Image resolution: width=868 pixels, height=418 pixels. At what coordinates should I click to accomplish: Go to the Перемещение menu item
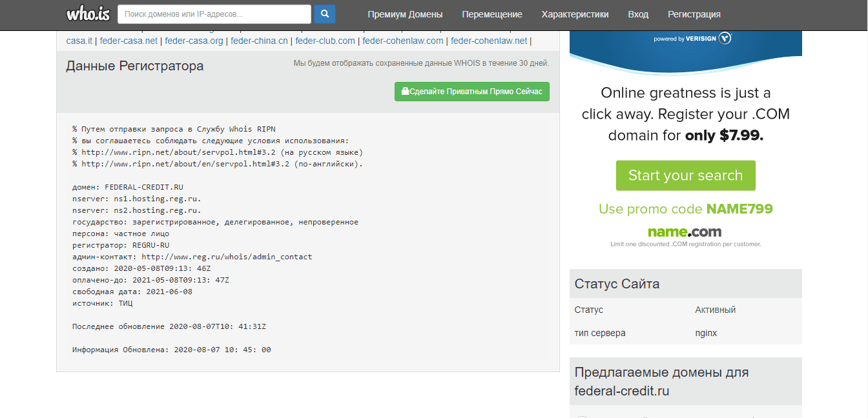[x=492, y=14]
